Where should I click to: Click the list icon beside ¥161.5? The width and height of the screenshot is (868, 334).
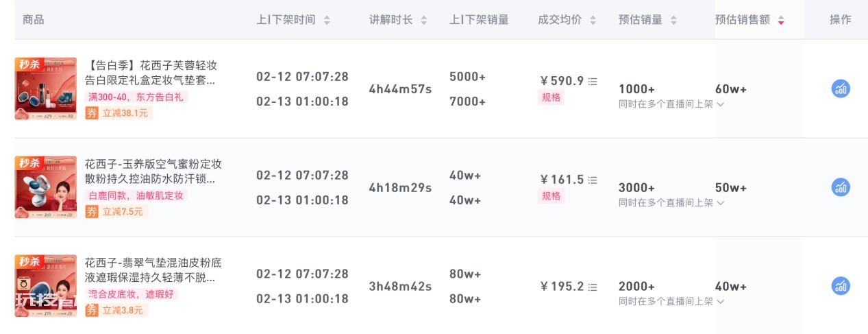[x=593, y=180]
